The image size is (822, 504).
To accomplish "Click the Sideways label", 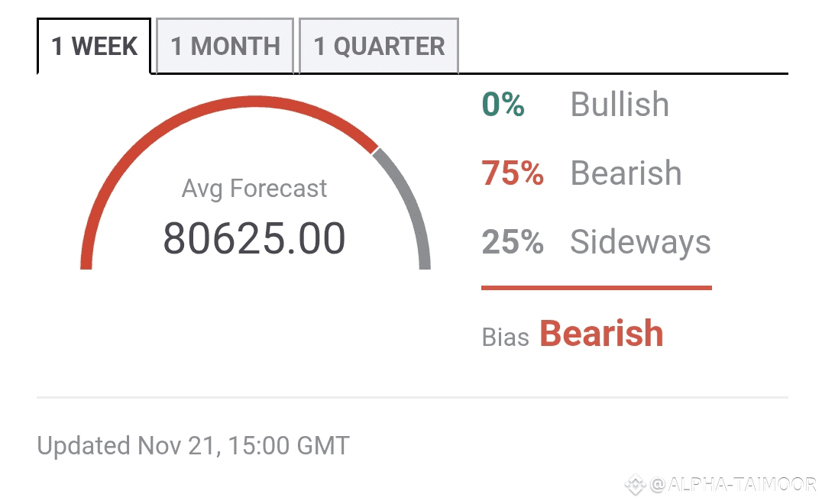I will (640, 242).
